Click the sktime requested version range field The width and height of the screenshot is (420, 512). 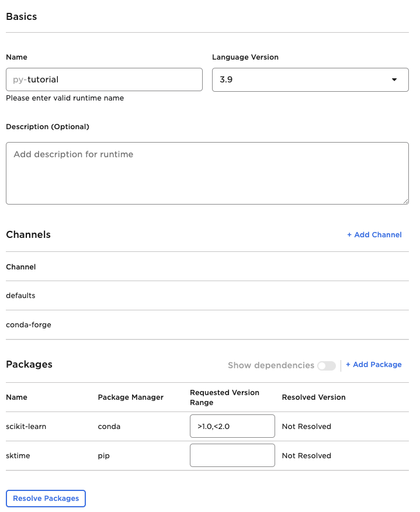tap(232, 455)
